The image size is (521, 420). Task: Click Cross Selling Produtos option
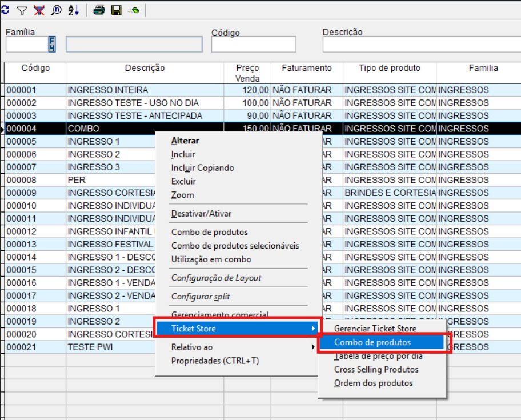(376, 370)
